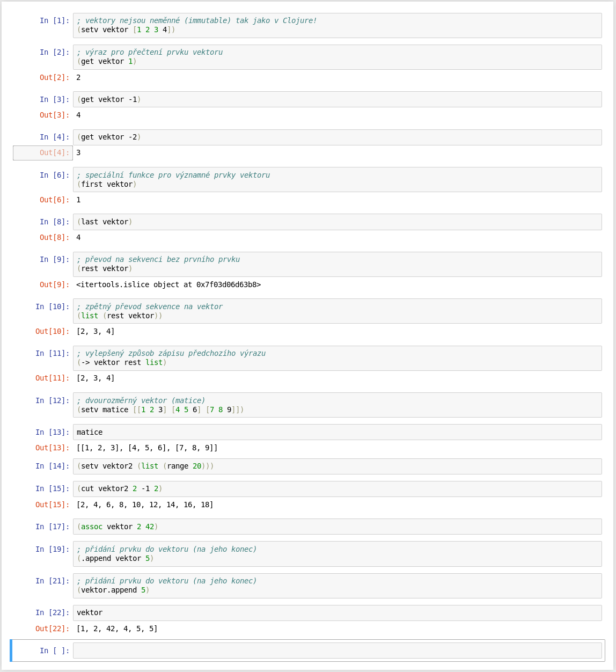Viewport: 616px width, 672px height.
Task: Click the Out[10] output [2, 3, 4]
Action: (x=96, y=331)
